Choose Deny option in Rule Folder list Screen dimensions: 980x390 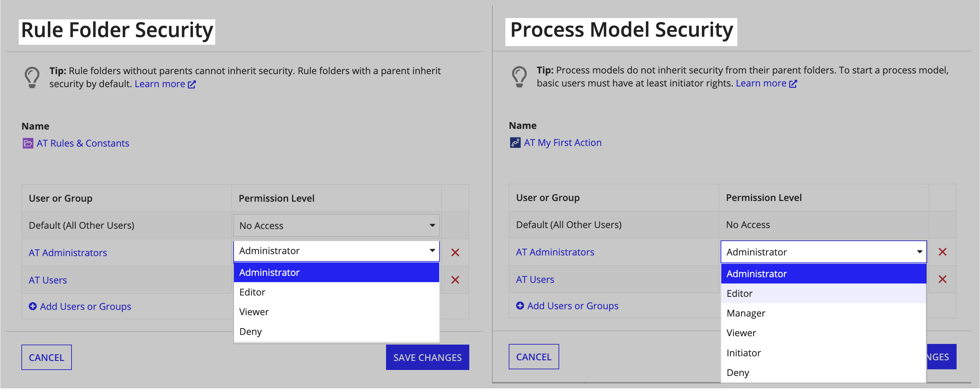pyautogui.click(x=336, y=332)
